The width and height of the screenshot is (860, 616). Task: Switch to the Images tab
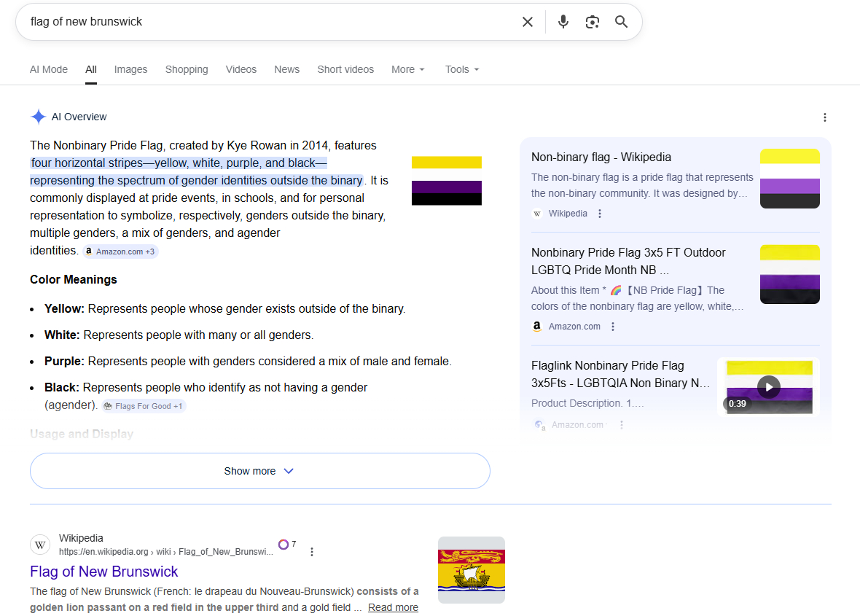(130, 69)
